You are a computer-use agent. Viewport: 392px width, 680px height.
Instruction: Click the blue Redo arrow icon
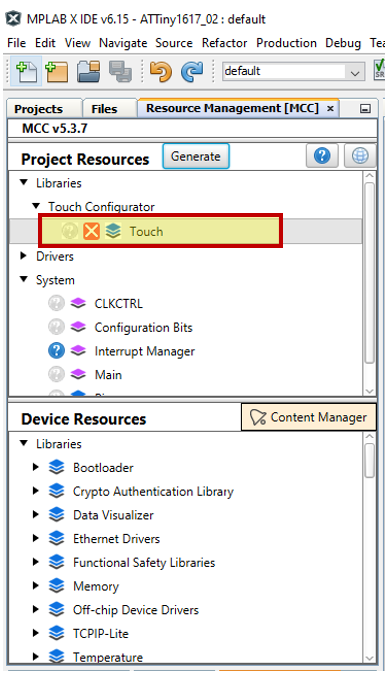click(x=192, y=72)
